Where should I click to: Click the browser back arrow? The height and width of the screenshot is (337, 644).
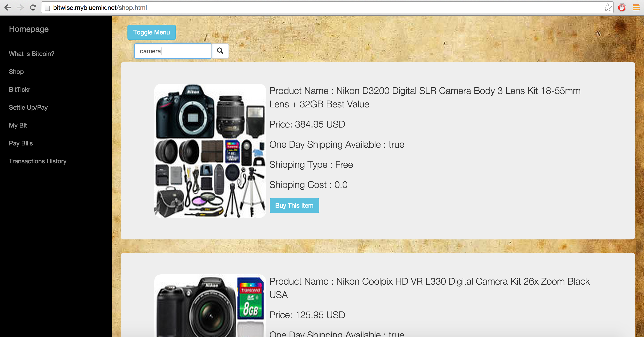pyautogui.click(x=8, y=8)
